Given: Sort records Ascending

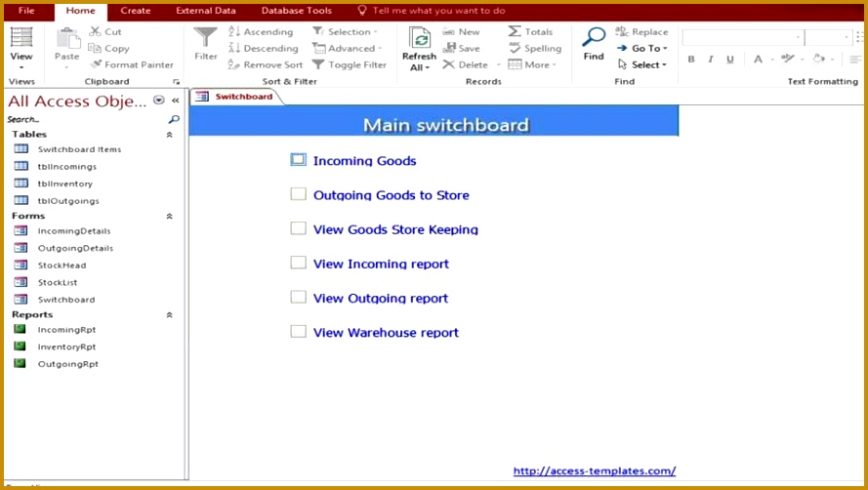Looking at the screenshot, I should (x=261, y=31).
